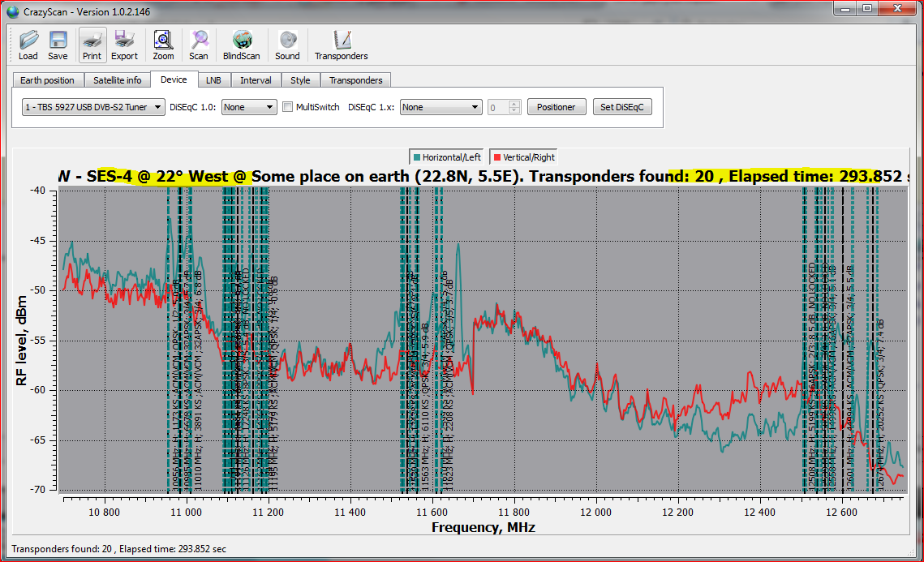Click the Positioner button
924x562 pixels.
(x=556, y=107)
